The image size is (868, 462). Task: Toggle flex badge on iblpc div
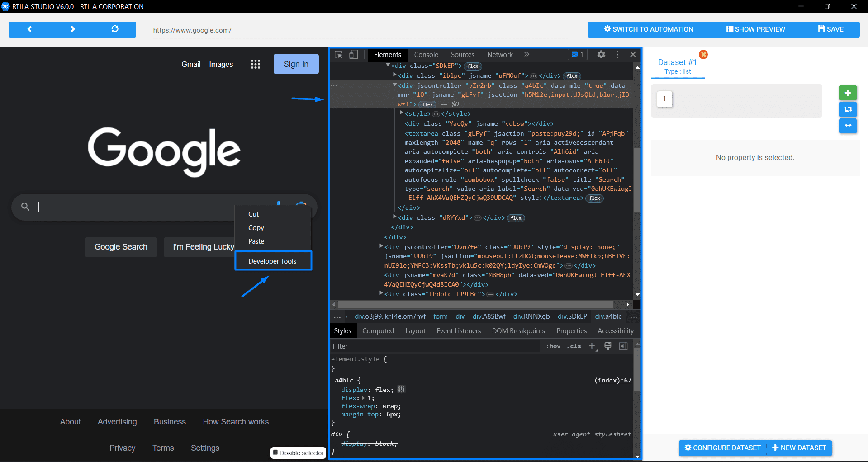click(572, 76)
